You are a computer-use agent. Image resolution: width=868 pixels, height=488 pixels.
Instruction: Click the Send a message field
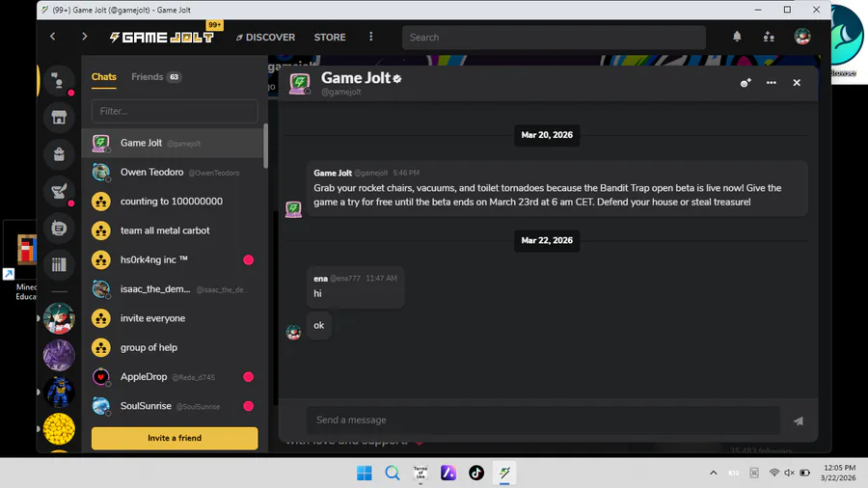coord(543,420)
